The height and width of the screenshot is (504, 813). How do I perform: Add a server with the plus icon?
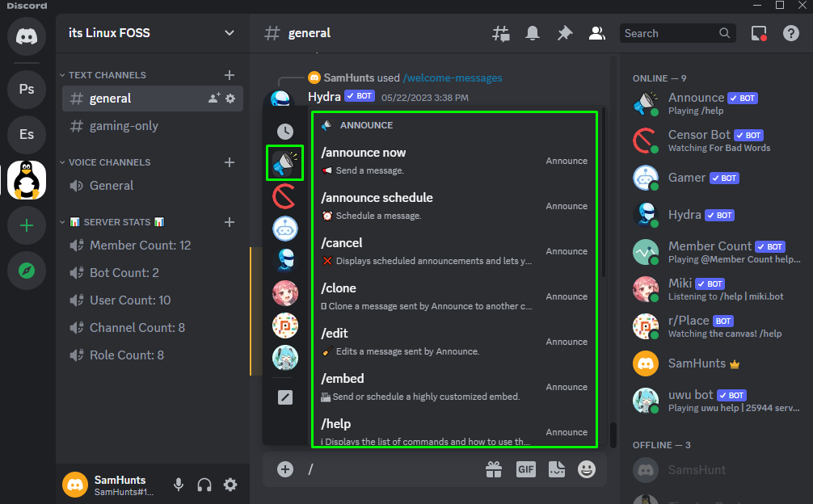(x=27, y=226)
